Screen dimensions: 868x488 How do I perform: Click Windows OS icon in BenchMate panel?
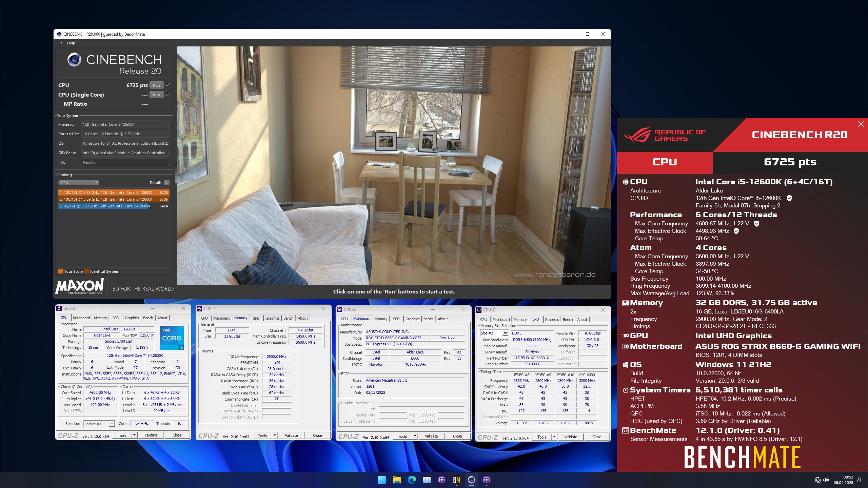[625, 365]
